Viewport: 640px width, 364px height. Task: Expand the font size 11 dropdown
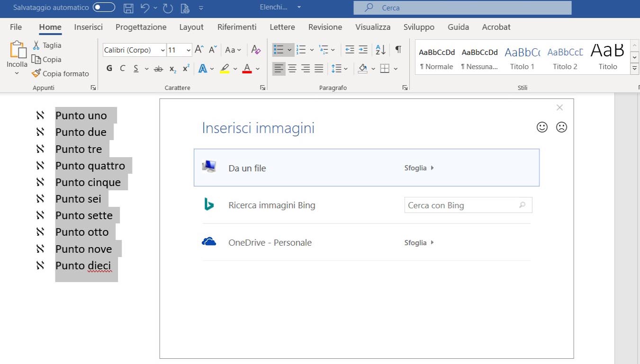[189, 50]
